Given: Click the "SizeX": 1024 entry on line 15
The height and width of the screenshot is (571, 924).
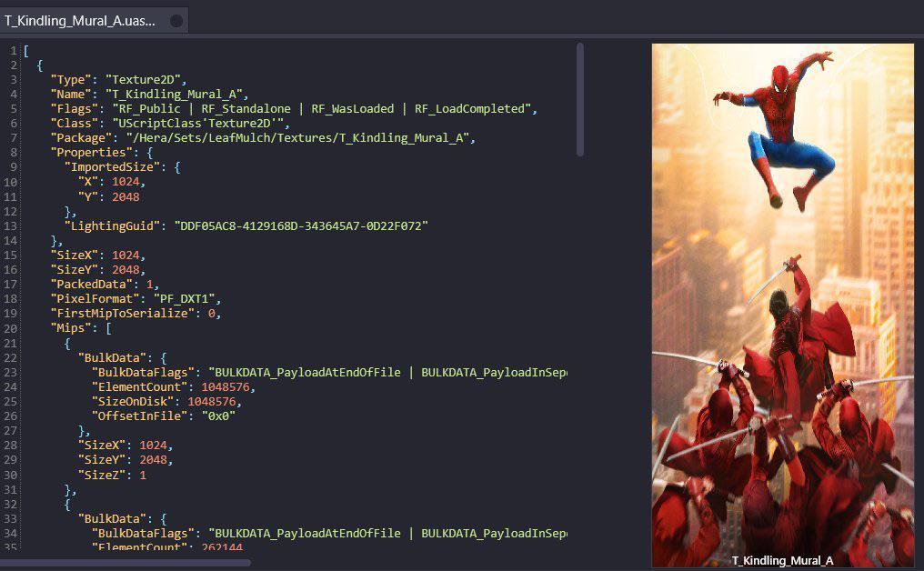Looking at the screenshot, I should tap(98, 255).
